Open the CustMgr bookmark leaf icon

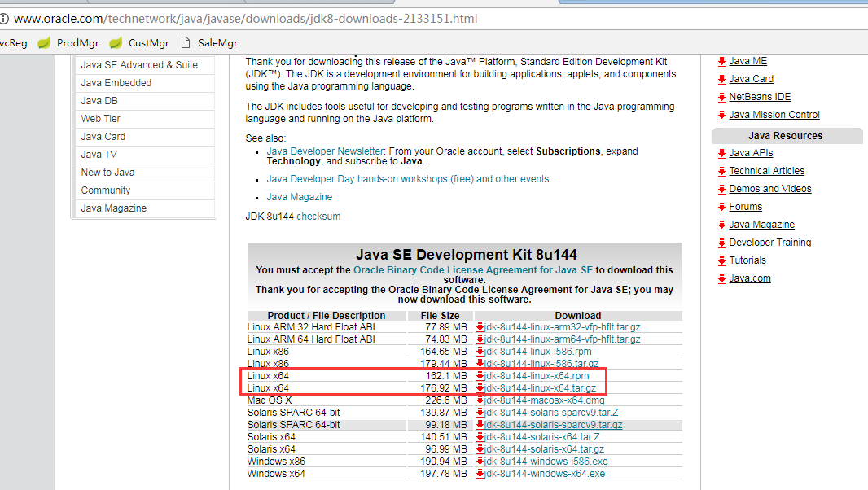click(x=115, y=42)
